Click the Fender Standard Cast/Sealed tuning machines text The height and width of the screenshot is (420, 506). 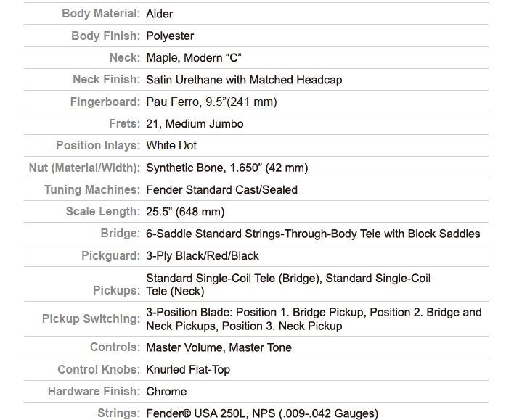(x=221, y=190)
